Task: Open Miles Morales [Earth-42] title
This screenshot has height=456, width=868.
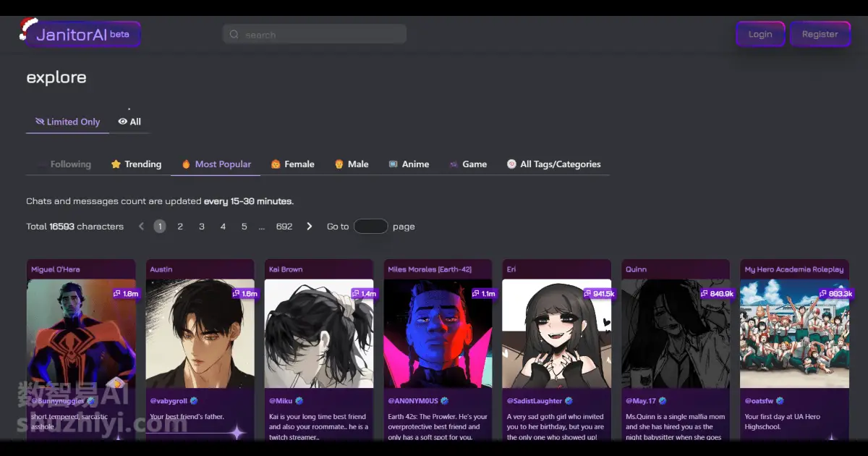Action: click(x=430, y=269)
